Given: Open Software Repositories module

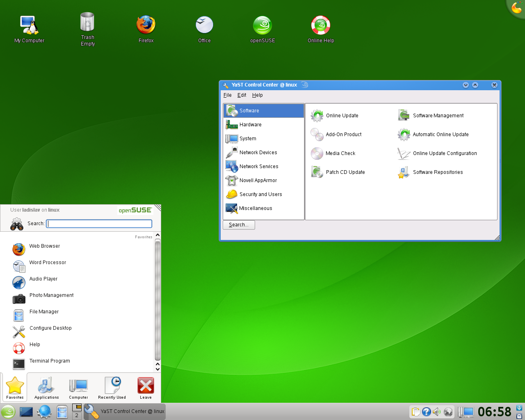Looking at the screenshot, I should tap(430, 172).
